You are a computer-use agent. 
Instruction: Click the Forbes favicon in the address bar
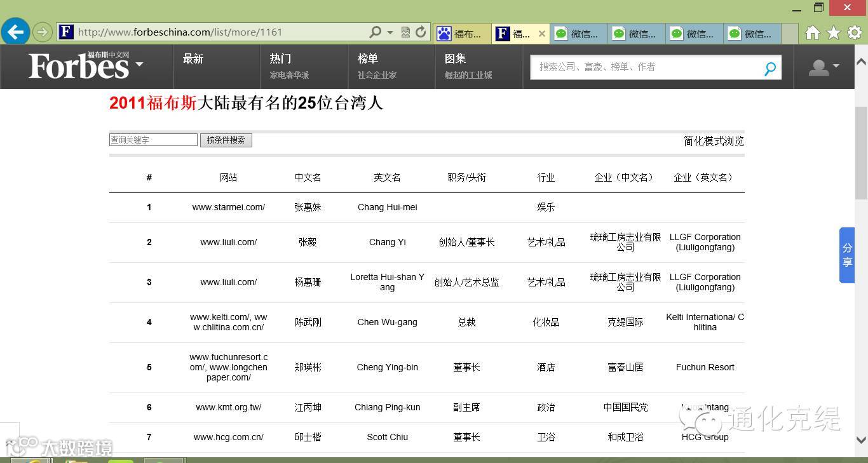point(66,32)
